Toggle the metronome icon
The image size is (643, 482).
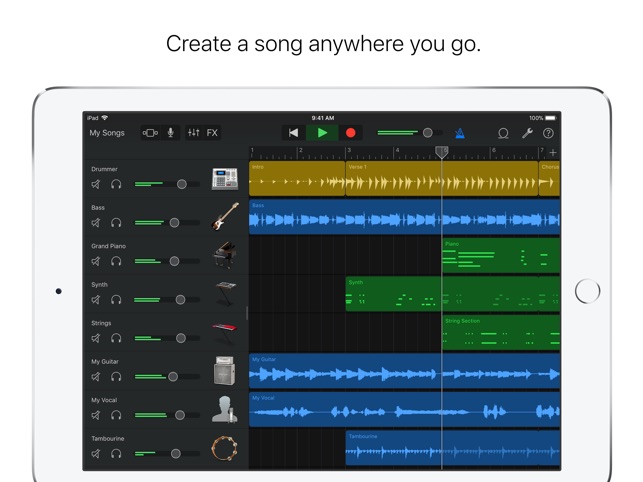pyautogui.click(x=460, y=133)
